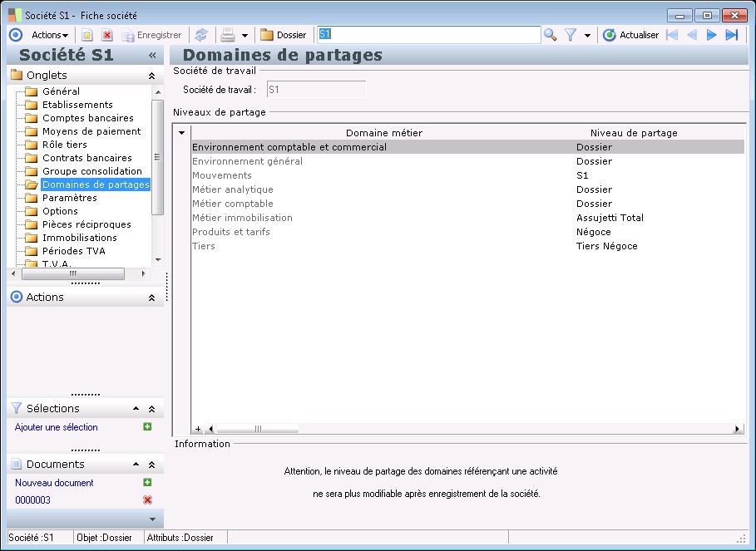Image resolution: width=756 pixels, height=551 pixels.
Task: Select Environnement comptable et commercial row
Action: (x=467, y=147)
